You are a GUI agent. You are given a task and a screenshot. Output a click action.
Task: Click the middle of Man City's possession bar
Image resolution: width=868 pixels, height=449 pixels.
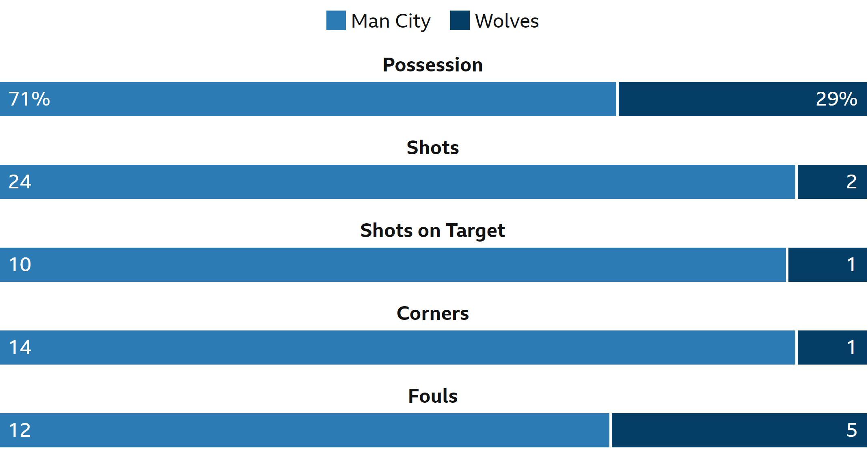pyautogui.click(x=308, y=99)
